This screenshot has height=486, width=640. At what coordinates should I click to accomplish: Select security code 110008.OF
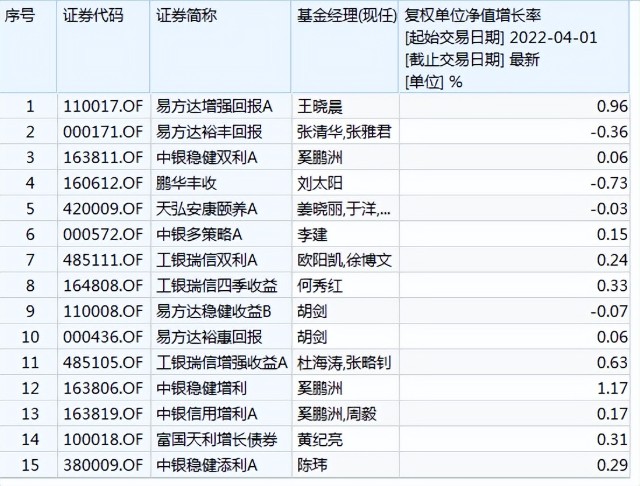pos(103,311)
